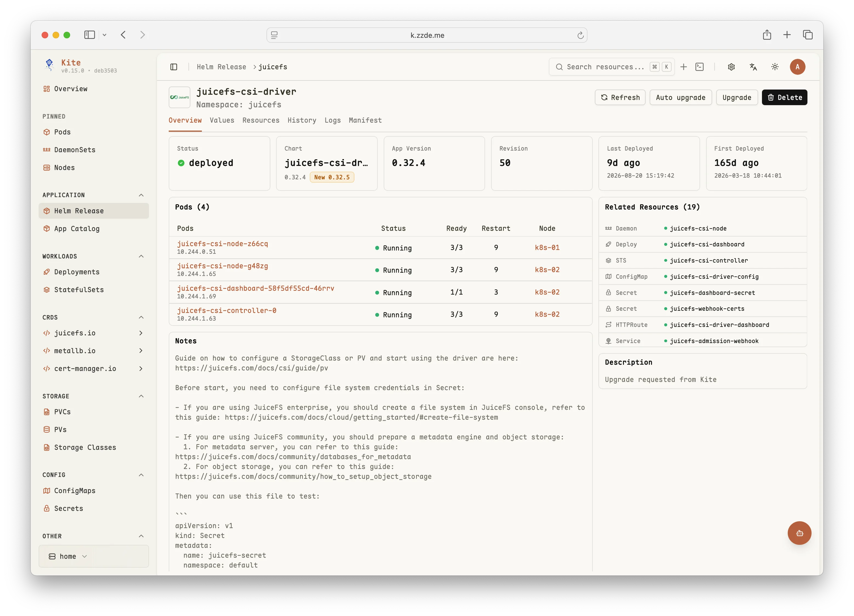Switch to the Manifest tab
The width and height of the screenshot is (854, 616).
pyautogui.click(x=365, y=120)
